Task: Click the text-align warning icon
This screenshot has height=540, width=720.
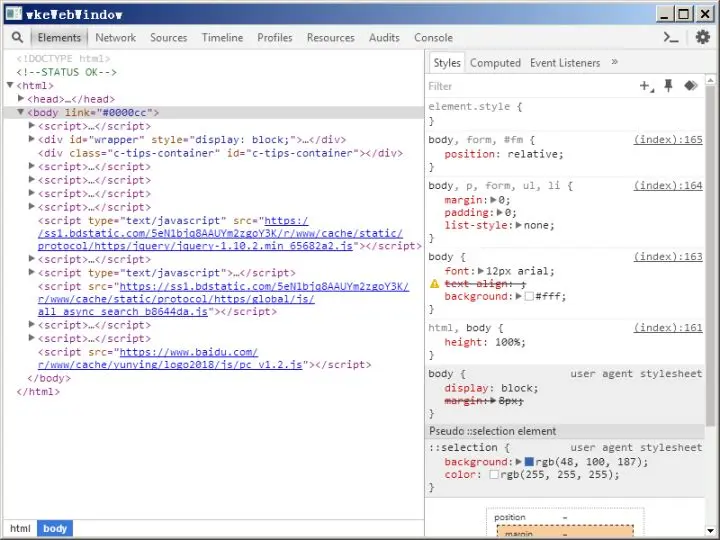Action: pos(434,284)
